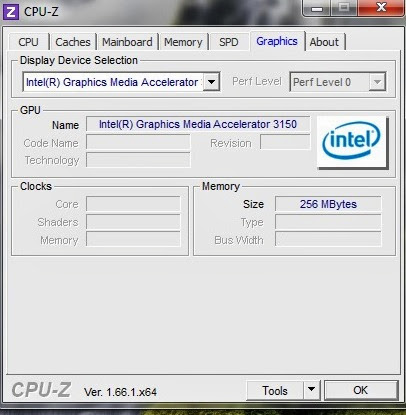This screenshot has height=415, width=406.
Task: Minimize the CPU-Z window
Action: [317, 8]
